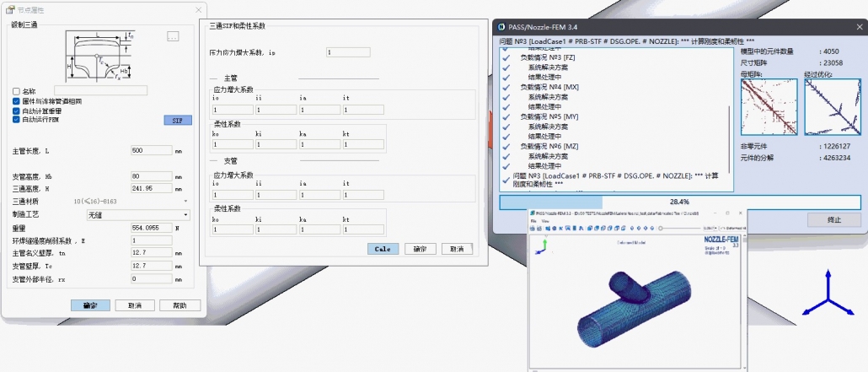Confirm the SIF dialog with 确定
Viewport: 868px width, 372px height.
(421, 249)
